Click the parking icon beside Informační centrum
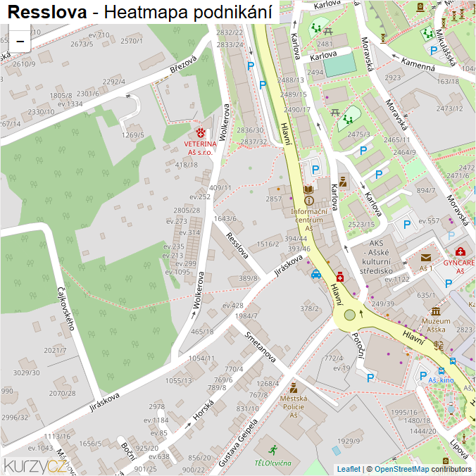476x476 pixels. pos(315,170)
